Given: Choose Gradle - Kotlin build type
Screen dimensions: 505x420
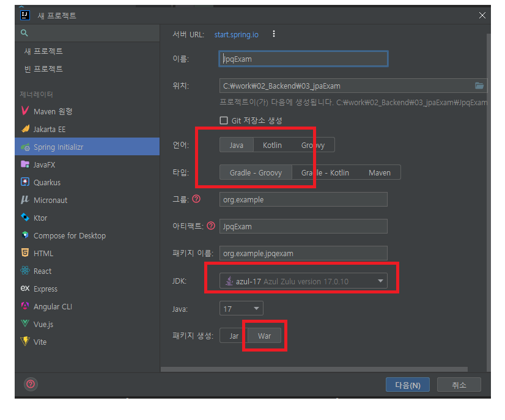Looking at the screenshot, I should (x=325, y=172).
